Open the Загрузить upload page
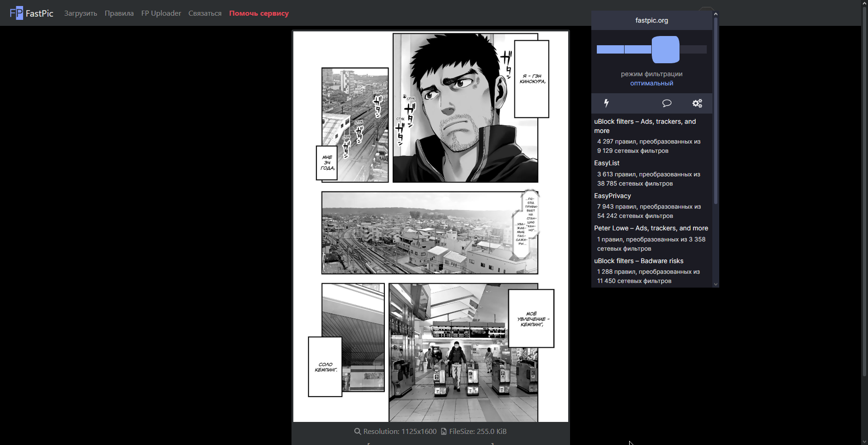The width and height of the screenshot is (868, 445). point(81,13)
